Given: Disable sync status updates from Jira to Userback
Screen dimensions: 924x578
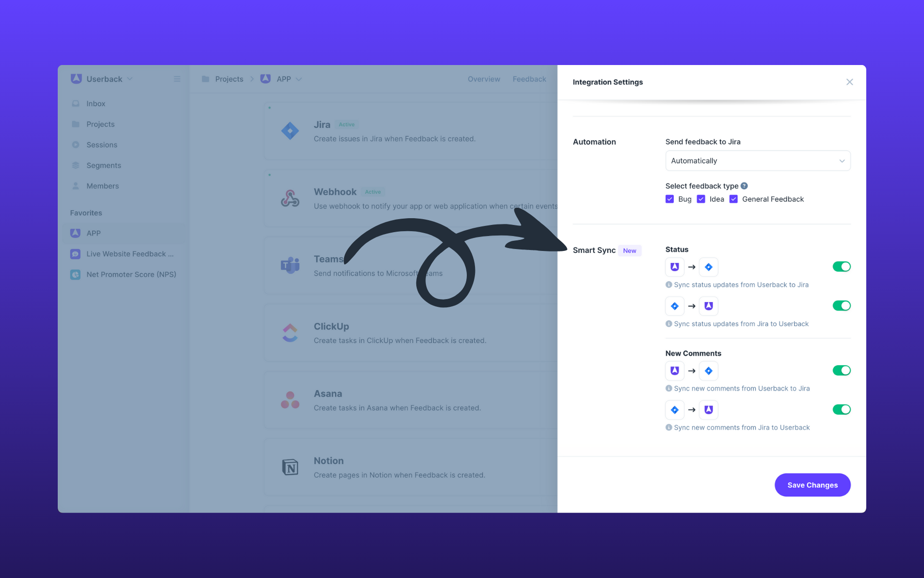Looking at the screenshot, I should point(842,305).
